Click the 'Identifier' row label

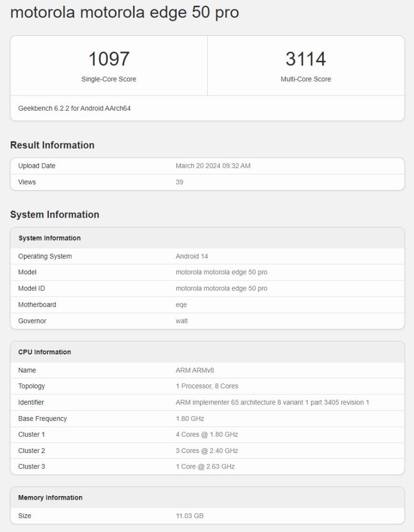(x=31, y=403)
